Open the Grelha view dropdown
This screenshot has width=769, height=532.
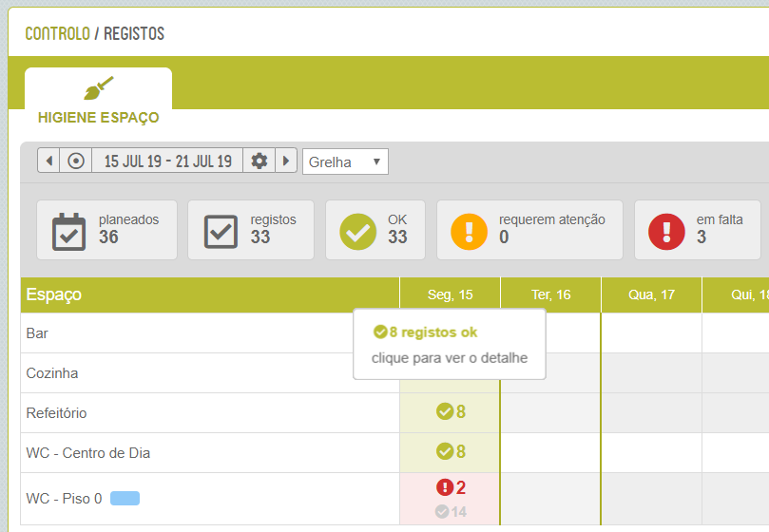coord(345,161)
